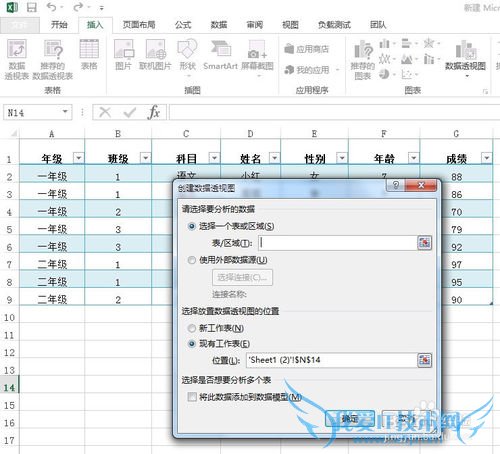
Task: Open the Charts group dialog launcher
Action: pyautogui.click(x=485, y=91)
